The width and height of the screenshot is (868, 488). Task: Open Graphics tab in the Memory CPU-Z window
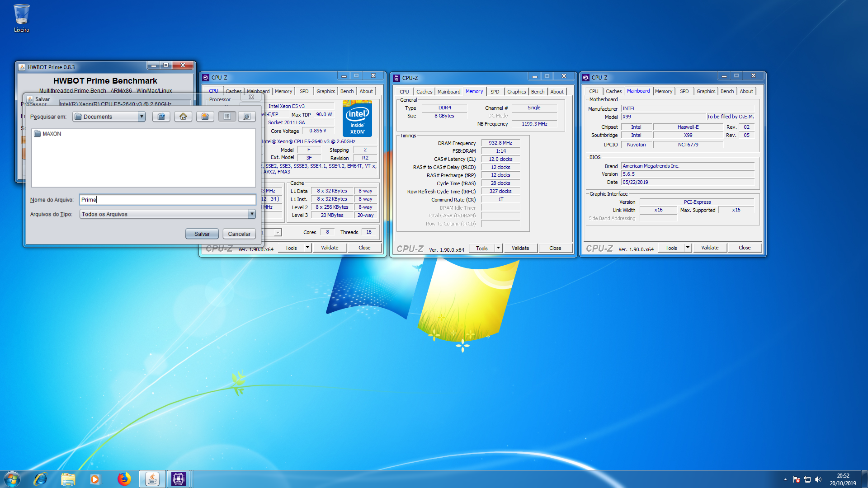[x=516, y=92]
